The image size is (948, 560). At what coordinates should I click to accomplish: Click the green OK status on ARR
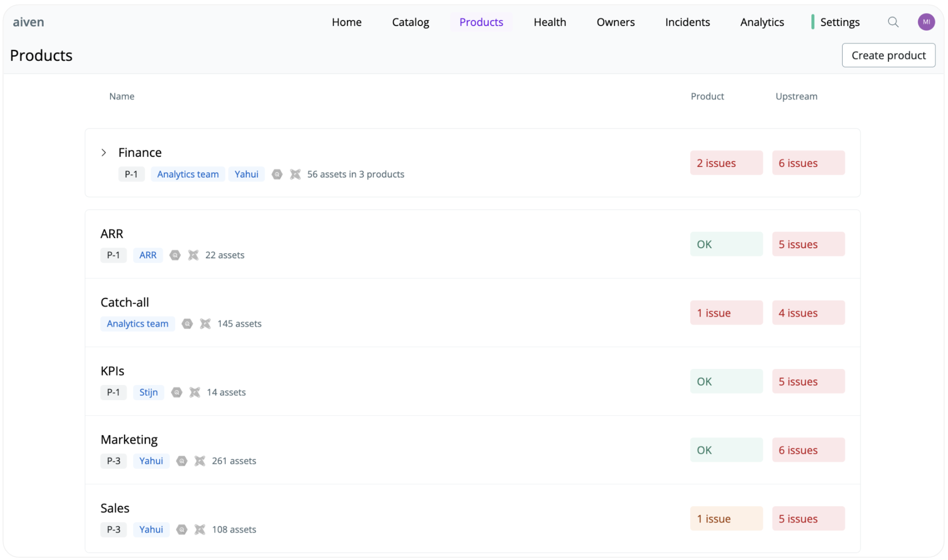726,245
